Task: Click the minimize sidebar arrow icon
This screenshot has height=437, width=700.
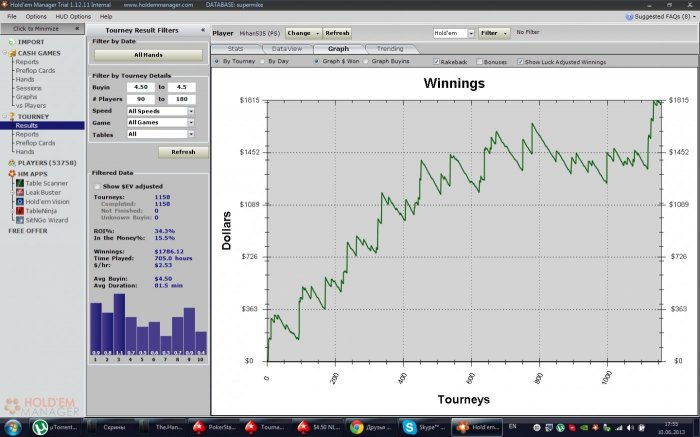Action: click(x=77, y=28)
